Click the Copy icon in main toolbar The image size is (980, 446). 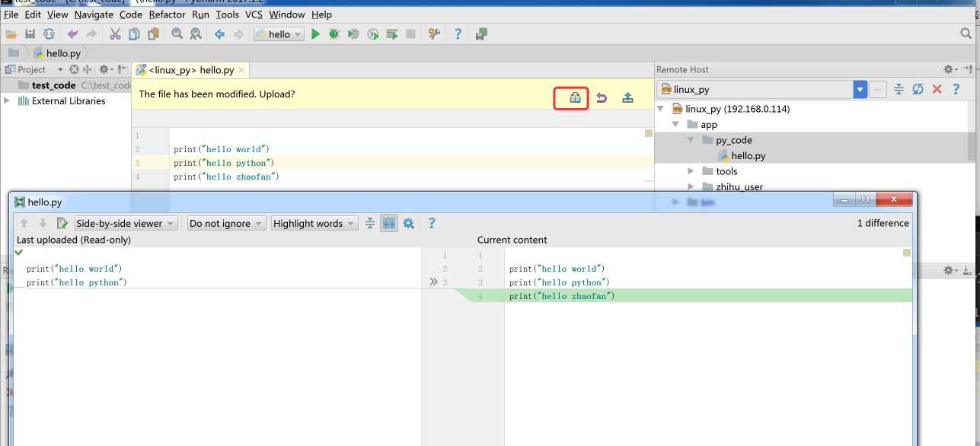point(134,34)
